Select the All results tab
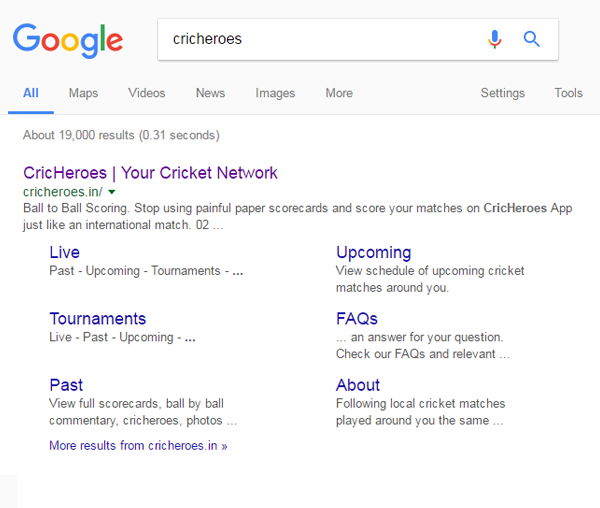The height and width of the screenshot is (508, 600). (31, 93)
